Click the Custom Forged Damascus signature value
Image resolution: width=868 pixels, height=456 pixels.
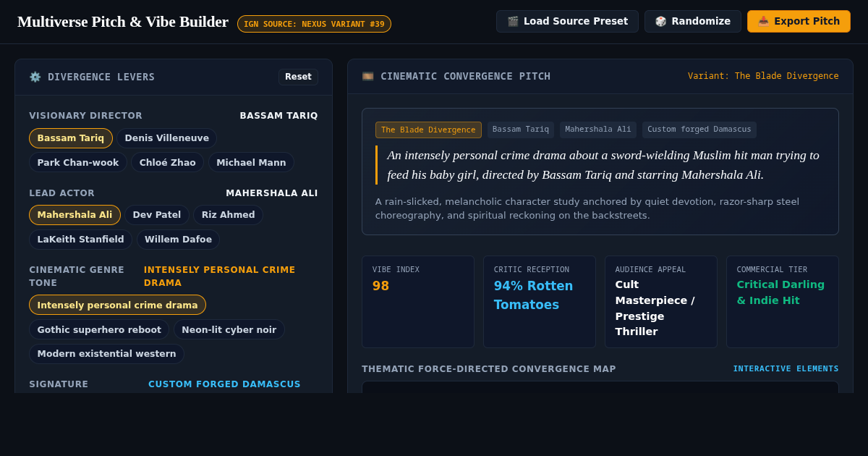(x=224, y=384)
